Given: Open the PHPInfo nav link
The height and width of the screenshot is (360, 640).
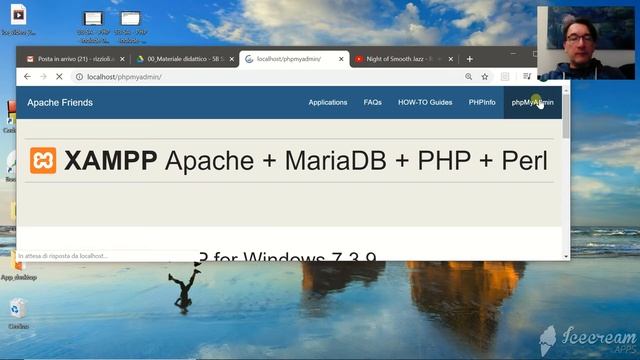Looking at the screenshot, I should pyautogui.click(x=482, y=102).
